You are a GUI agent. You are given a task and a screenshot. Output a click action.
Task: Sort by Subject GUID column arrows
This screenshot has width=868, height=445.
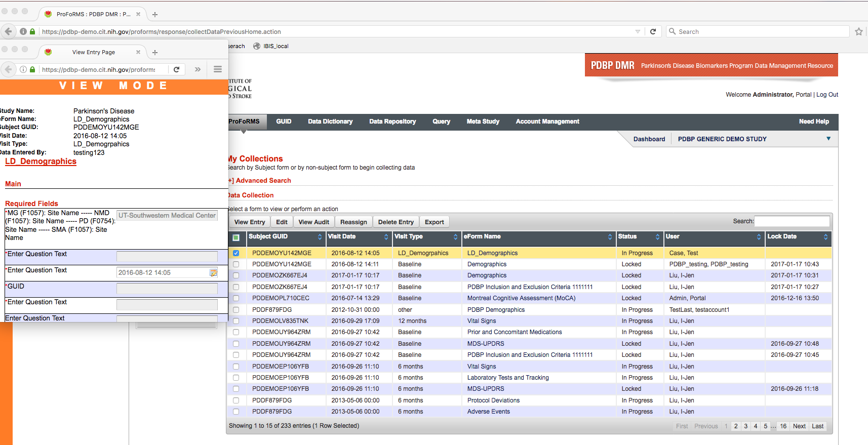pos(320,237)
